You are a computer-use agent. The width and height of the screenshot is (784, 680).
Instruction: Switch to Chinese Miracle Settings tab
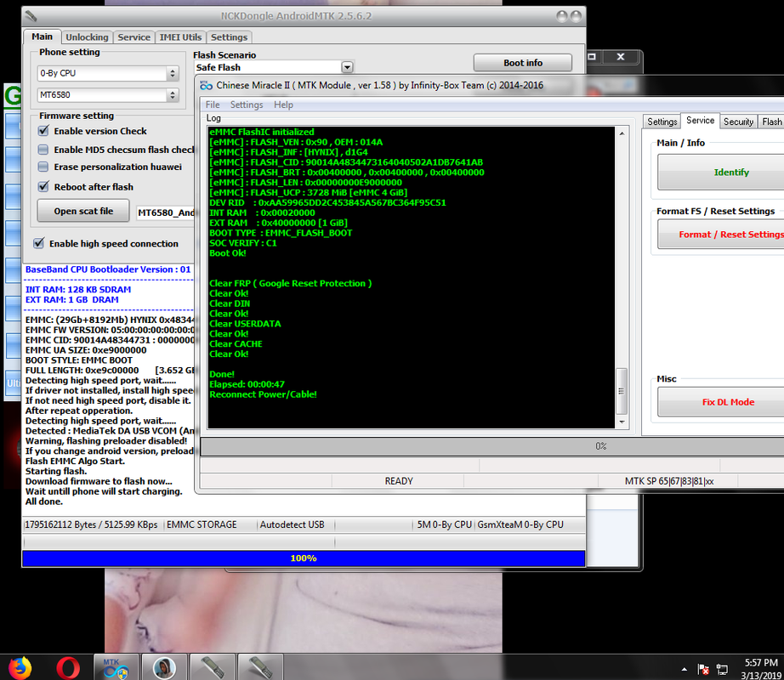coord(662,122)
